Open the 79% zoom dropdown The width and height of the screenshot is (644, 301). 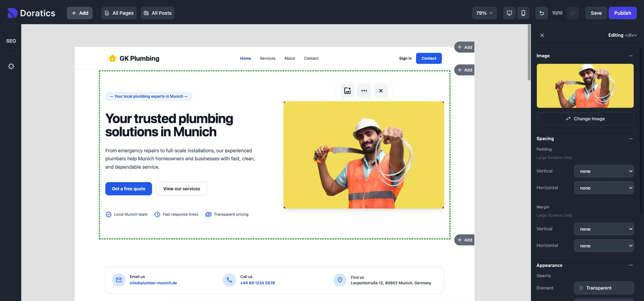(484, 13)
